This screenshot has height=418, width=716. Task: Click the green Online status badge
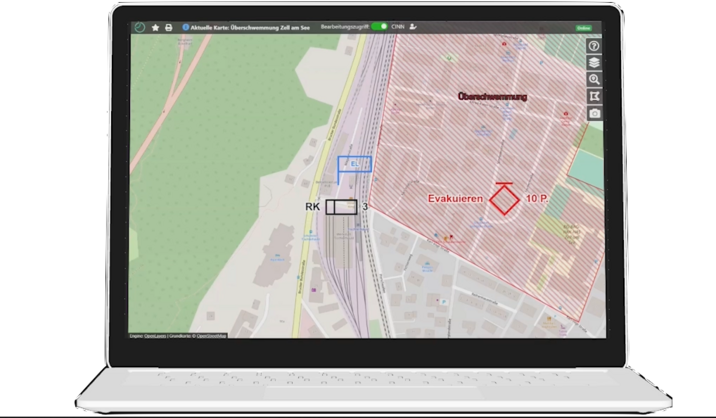pyautogui.click(x=583, y=28)
